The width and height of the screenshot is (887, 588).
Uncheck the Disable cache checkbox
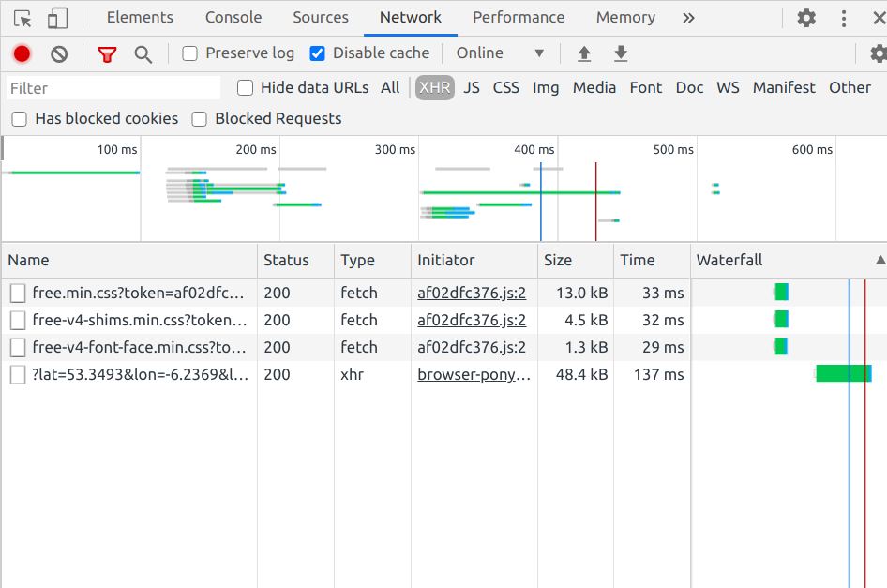(x=318, y=53)
